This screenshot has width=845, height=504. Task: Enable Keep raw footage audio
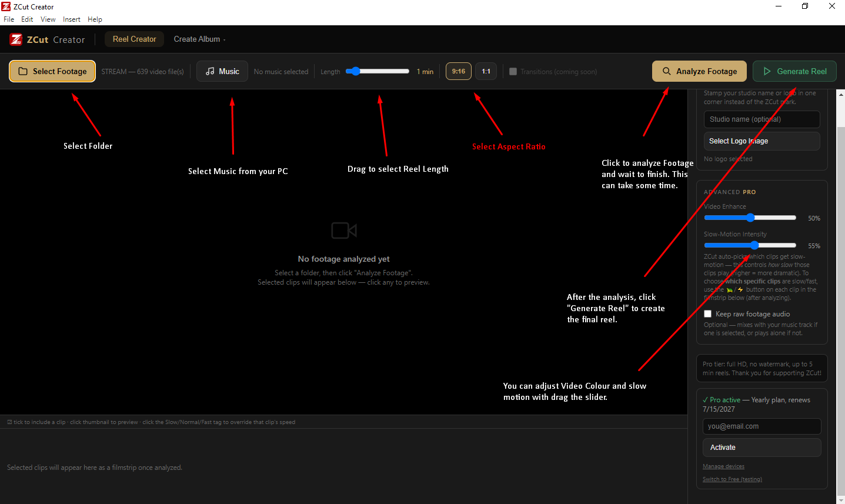pos(708,314)
